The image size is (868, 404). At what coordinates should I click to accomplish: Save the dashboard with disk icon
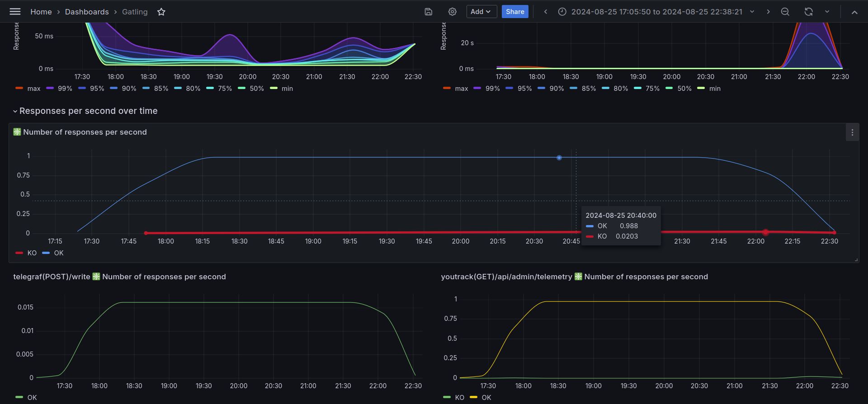coord(429,12)
